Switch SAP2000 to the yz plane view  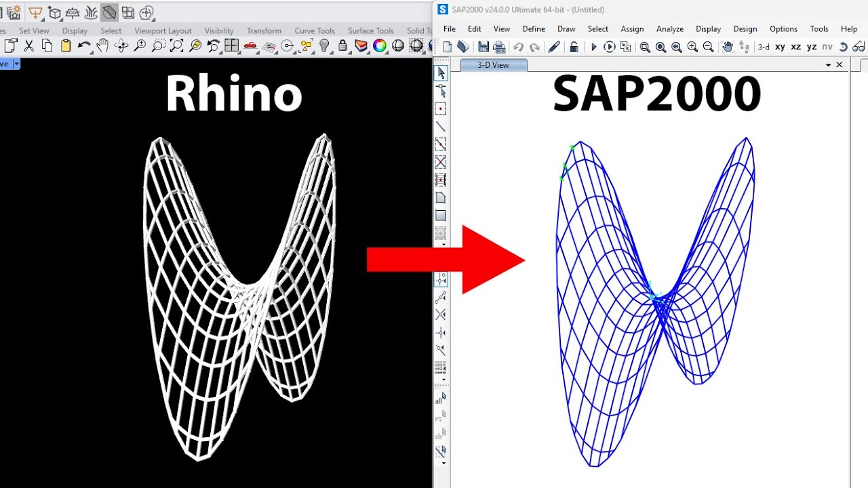pos(812,47)
